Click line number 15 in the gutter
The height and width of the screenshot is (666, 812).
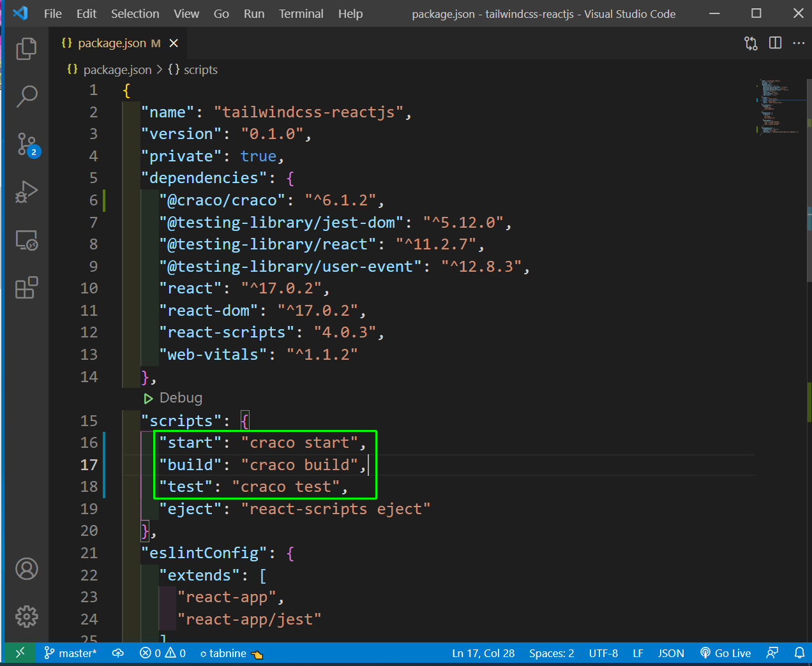pyautogui.click(x=89, y=421)
